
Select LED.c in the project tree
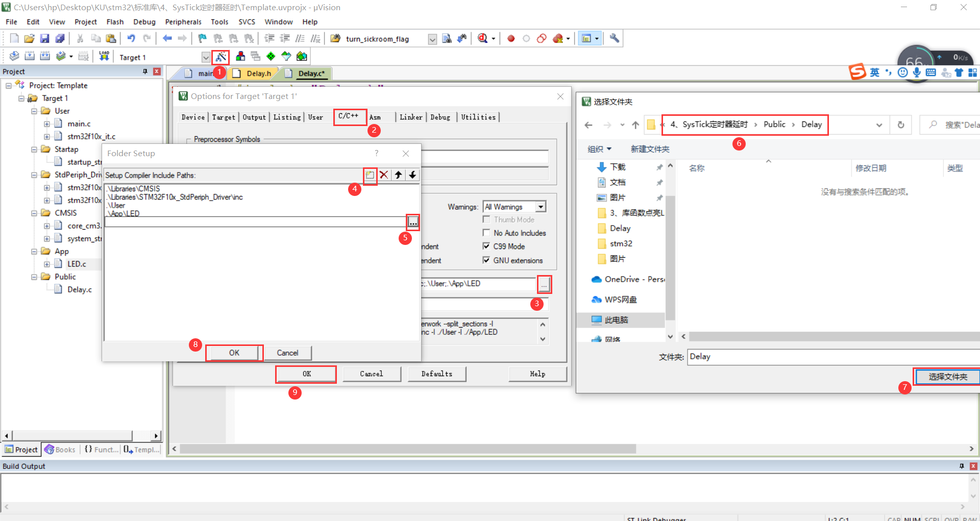click(77, 264)
